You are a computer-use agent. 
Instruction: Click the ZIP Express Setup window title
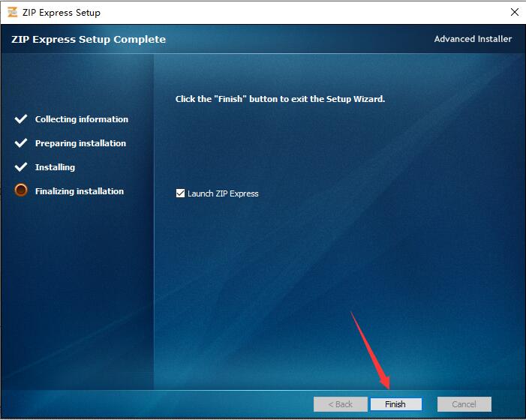62,13
